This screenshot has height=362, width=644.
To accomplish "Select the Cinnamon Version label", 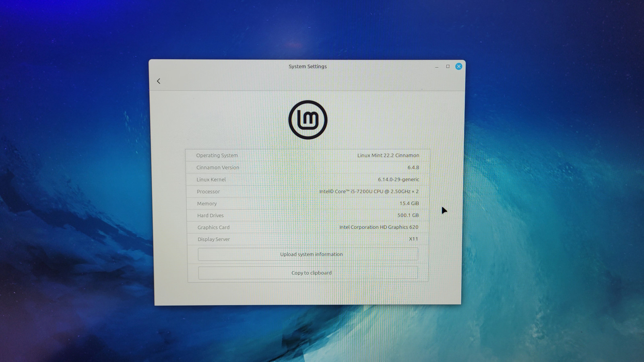I will coord(218,168).
